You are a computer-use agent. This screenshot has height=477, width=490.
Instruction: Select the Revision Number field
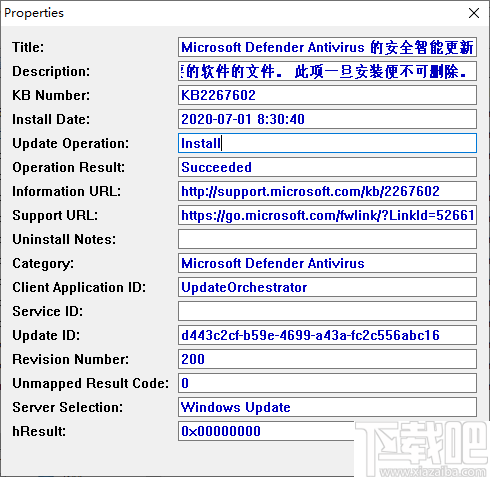pos(327,359)
